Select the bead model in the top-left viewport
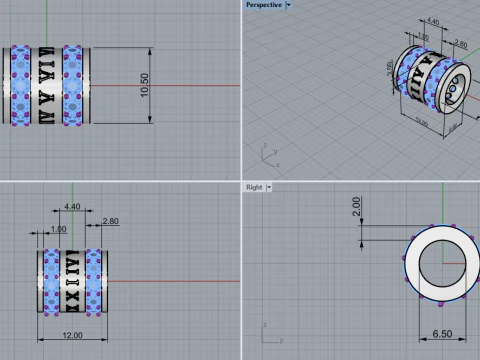This screenshot has height=360, width=480. click(x=47, y=86)
